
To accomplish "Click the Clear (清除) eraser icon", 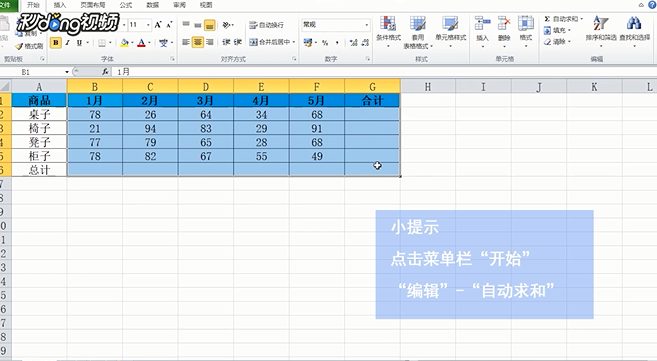I will click(547, 41).
